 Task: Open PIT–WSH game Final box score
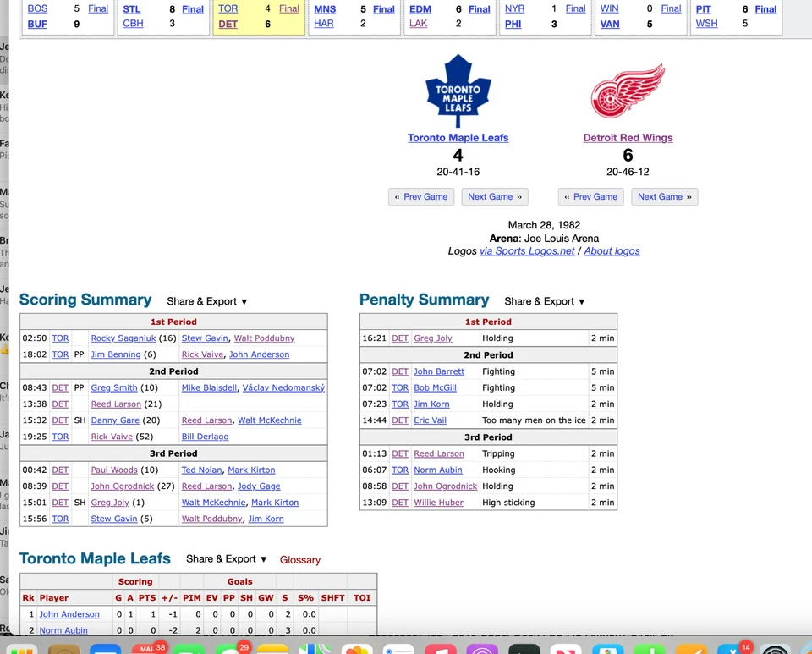tap(765, 9)
